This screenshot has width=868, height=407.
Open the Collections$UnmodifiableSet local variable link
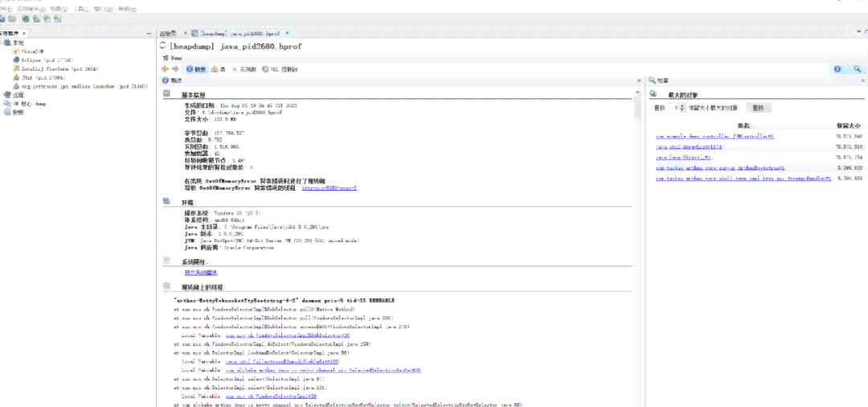(283, 360)
